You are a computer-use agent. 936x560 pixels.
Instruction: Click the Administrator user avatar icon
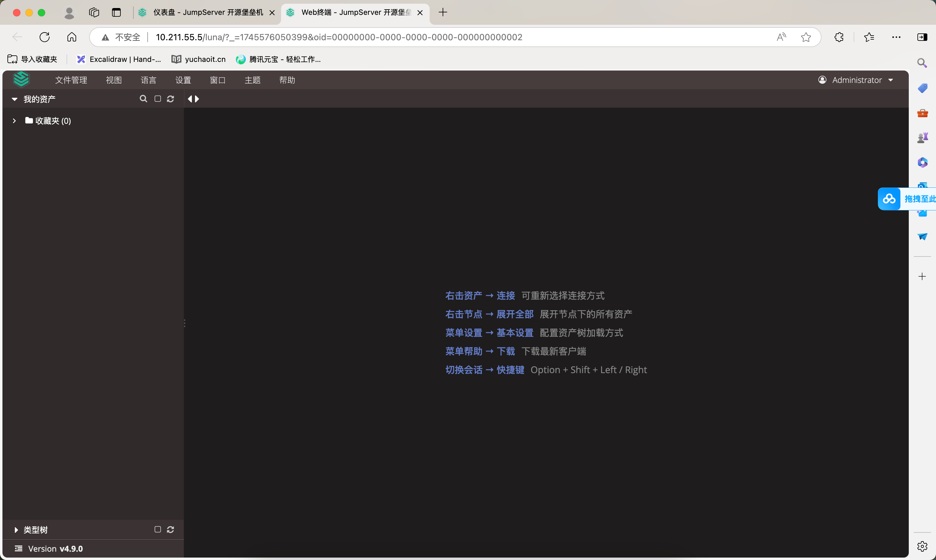[x=822, y=80]
